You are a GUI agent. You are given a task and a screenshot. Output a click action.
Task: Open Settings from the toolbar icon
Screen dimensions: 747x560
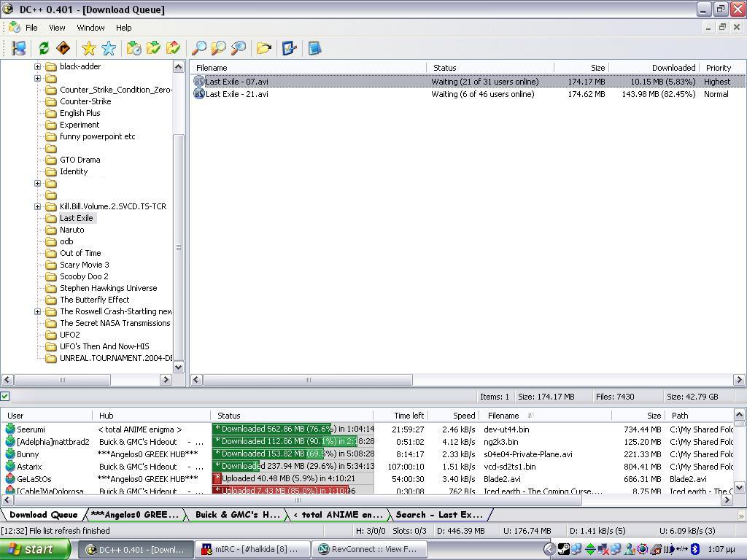point(289,48)
